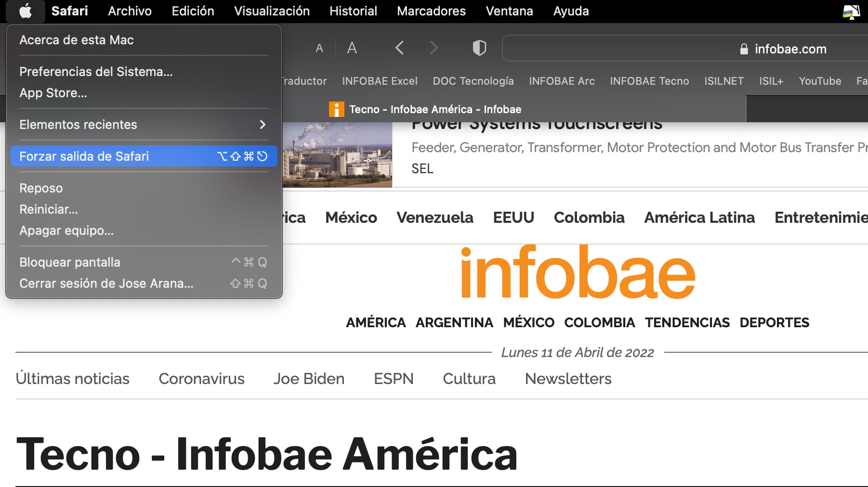This screenshot has width=868, height=487.
Task: Open the Coronavirus topic link
Action: [201, 379]
